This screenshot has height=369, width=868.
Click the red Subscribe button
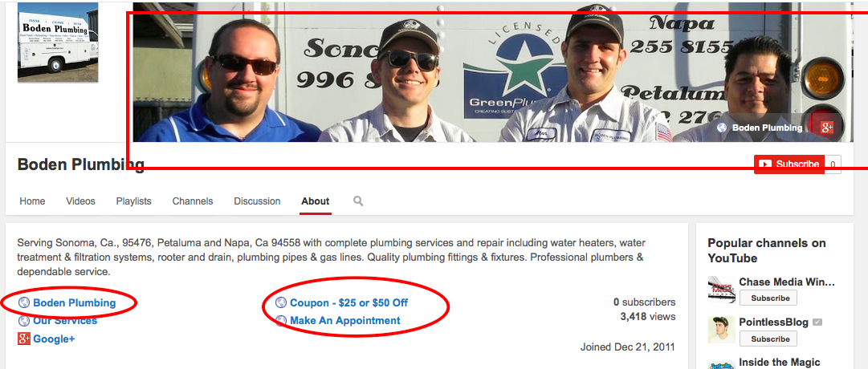coord(789,164)
